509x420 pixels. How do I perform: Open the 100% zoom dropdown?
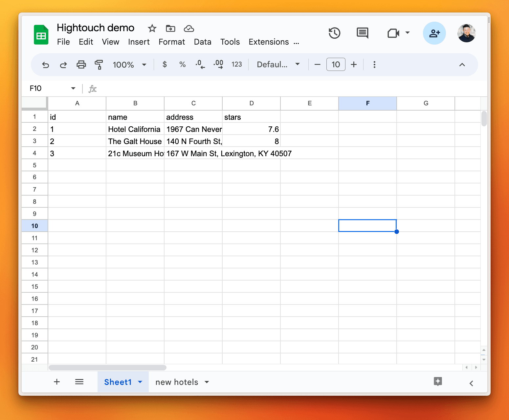pos(129,65)
